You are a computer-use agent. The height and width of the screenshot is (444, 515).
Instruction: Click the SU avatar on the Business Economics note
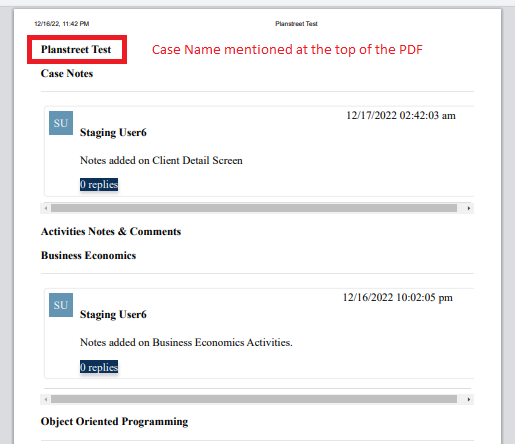61,305
